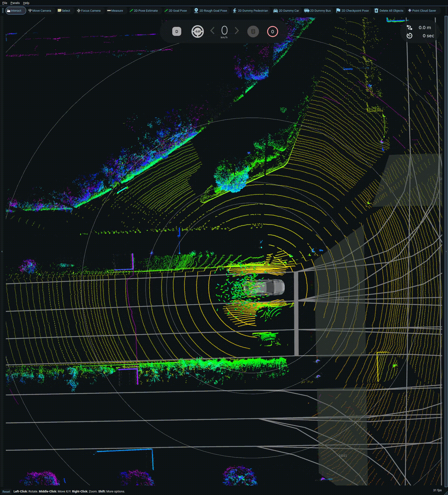Click the steering wheel angle indicator

click(197, 31)
